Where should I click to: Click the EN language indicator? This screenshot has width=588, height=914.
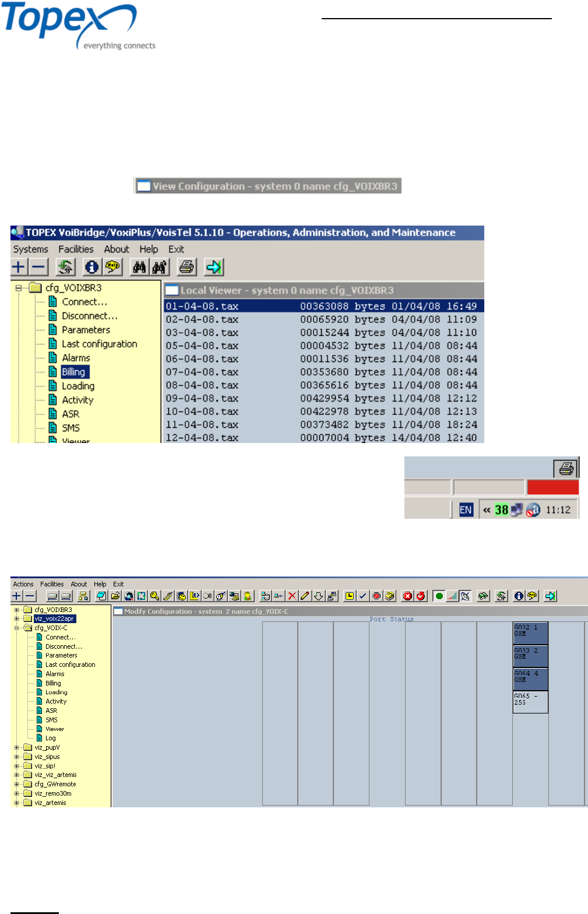[466, 509]
